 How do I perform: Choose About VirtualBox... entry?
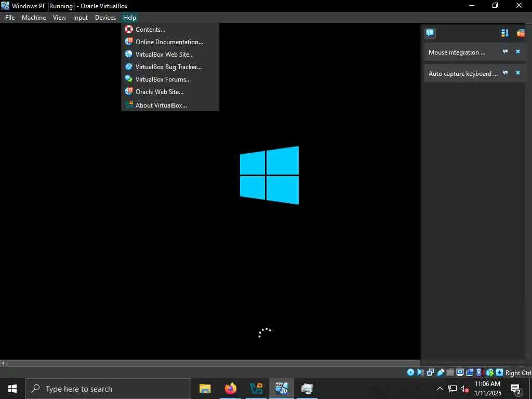[x=170, y=105]
